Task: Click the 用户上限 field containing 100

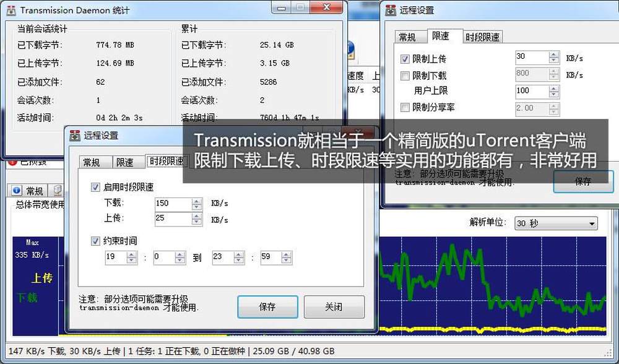Action: click(x=532, y=92)
